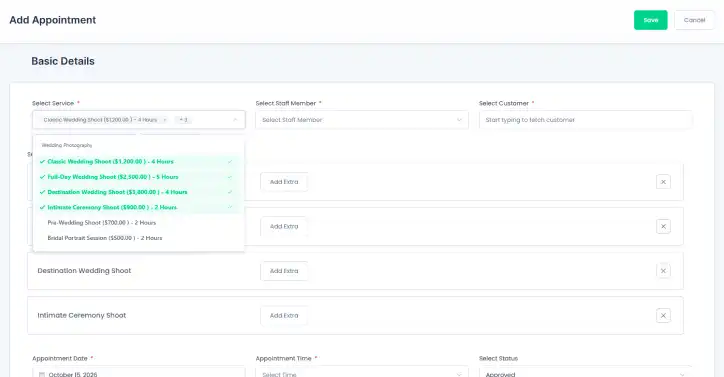Remove Intimate Ceremony Shoot row with X icon
724x377 pixels.
point(663,316)
